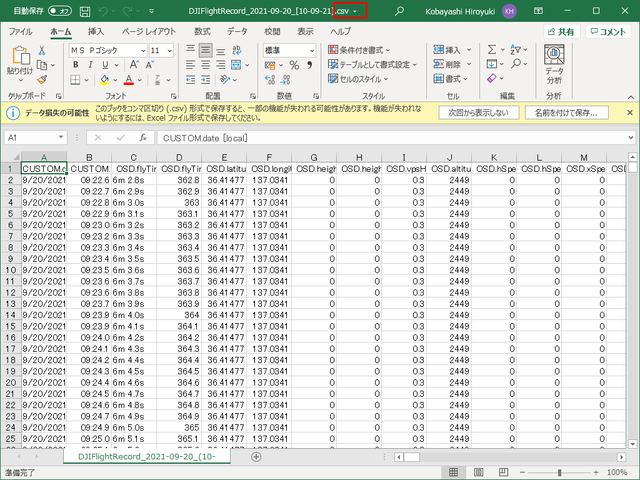
Task: Center cell text horizontally
Action: pos(205,65)
